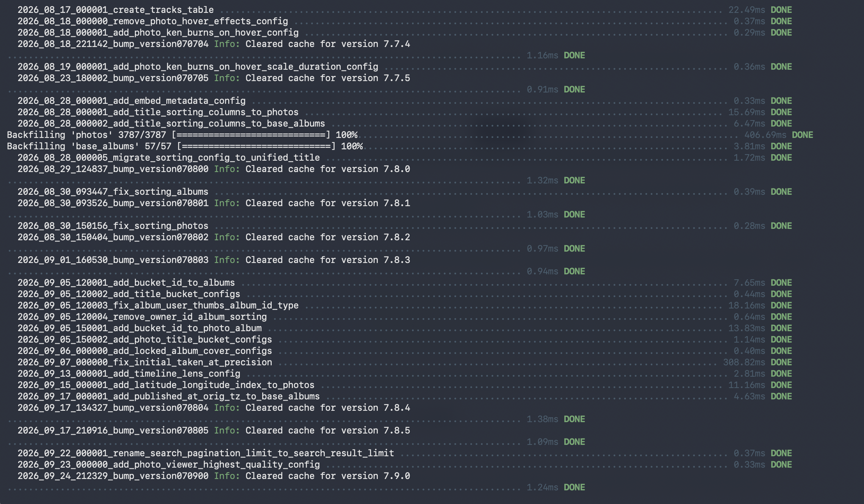The image size is (864, 504).
Task: Click the bump_version070900 migration entry
Action: [x=113, y=476]
